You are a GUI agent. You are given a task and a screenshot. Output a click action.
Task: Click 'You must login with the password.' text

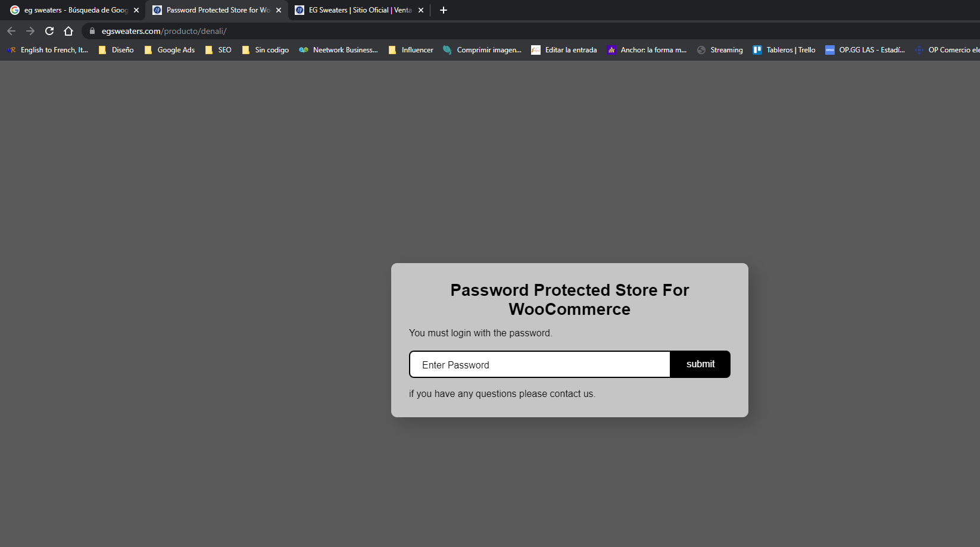pyautogui.click(x=480, y=333)
